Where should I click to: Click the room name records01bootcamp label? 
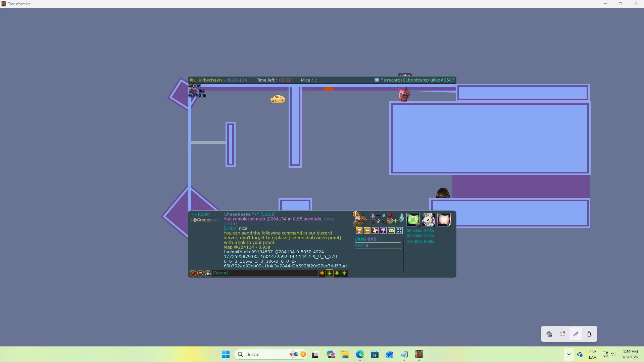(417, 80)
